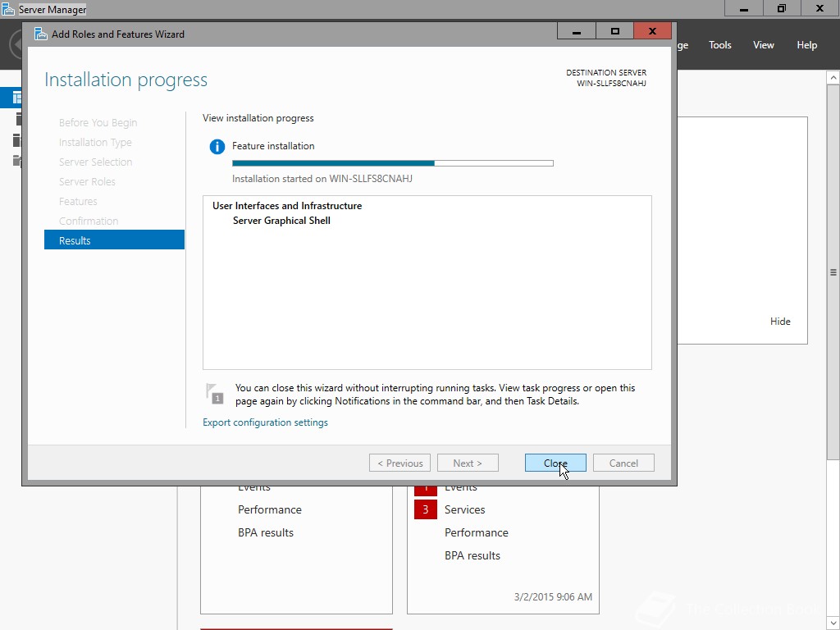The height and width of the screenshot is (630, 840).
Task: Select the Results step in wizard sidebar
Action: [x=114, y=240]
